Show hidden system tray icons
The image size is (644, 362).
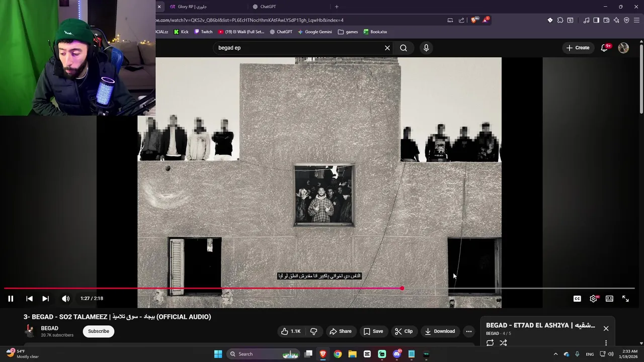pos(555,354)
